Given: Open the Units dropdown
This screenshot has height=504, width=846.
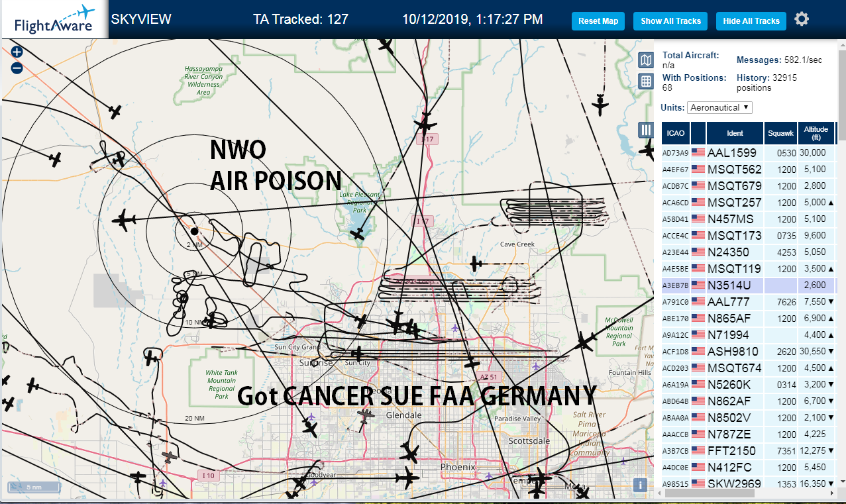Looking at the screenshot, I should 719,107.
